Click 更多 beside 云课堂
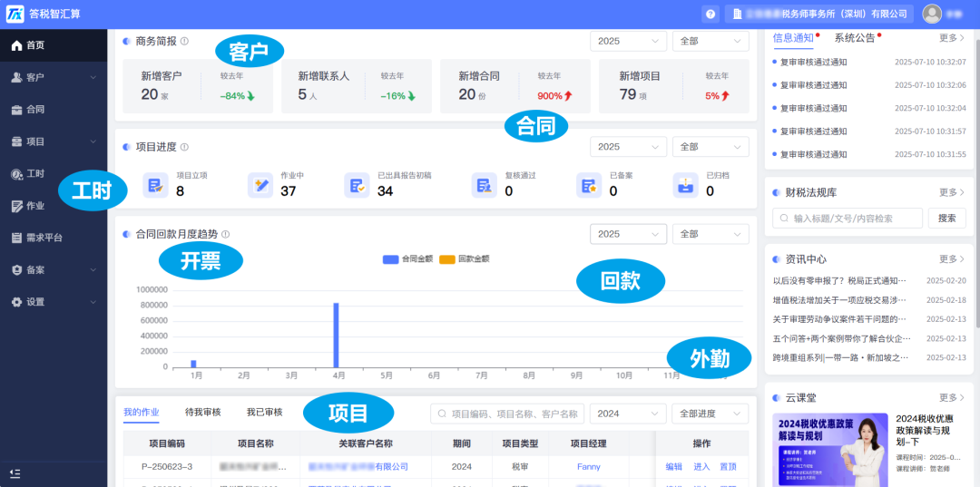Screen dimensions: 980x487 coord(952,398)
